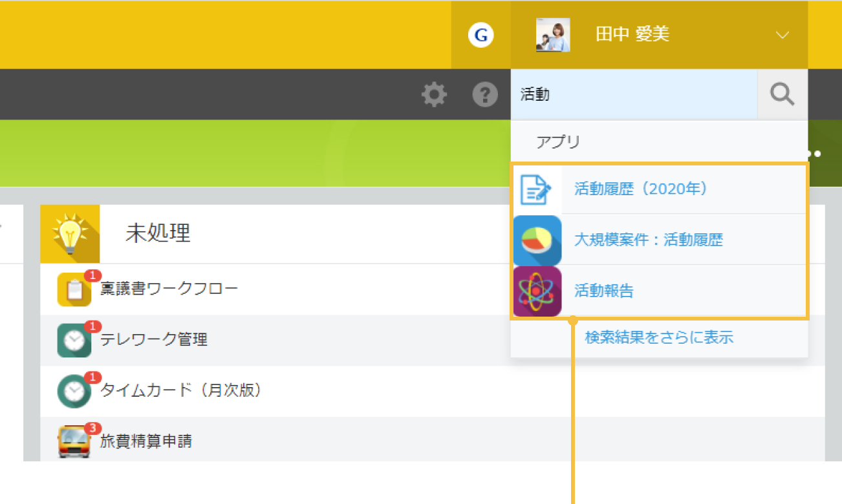Click the circular G icon in the header

(x=480, y=36)
